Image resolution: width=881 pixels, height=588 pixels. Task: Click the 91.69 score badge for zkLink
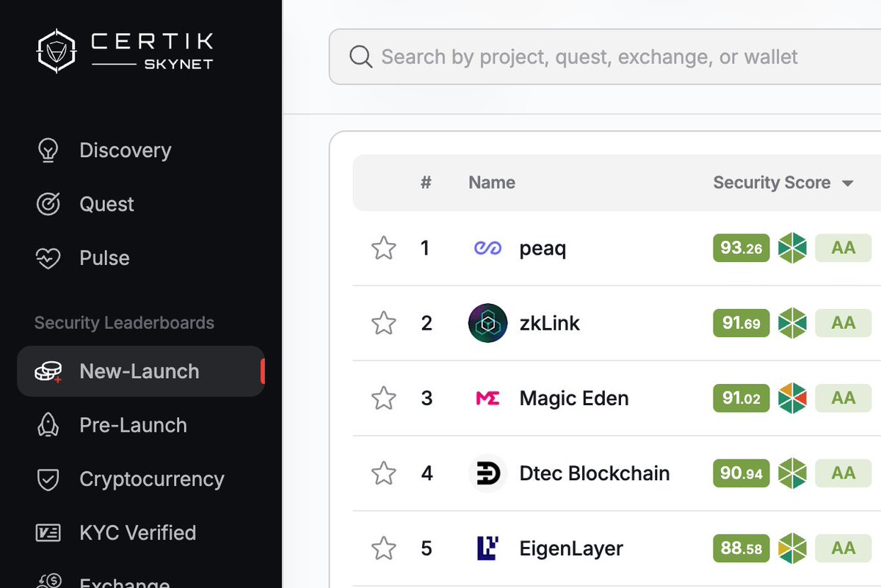click(x=741, y=323)
